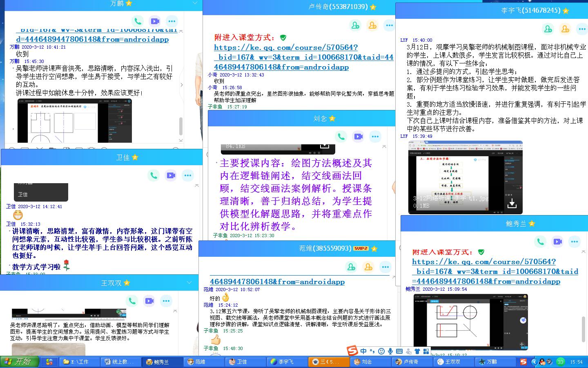Open more options in 卫佳 chat window
The width and height of the screenshot is (588, 368).
[188, 175]
